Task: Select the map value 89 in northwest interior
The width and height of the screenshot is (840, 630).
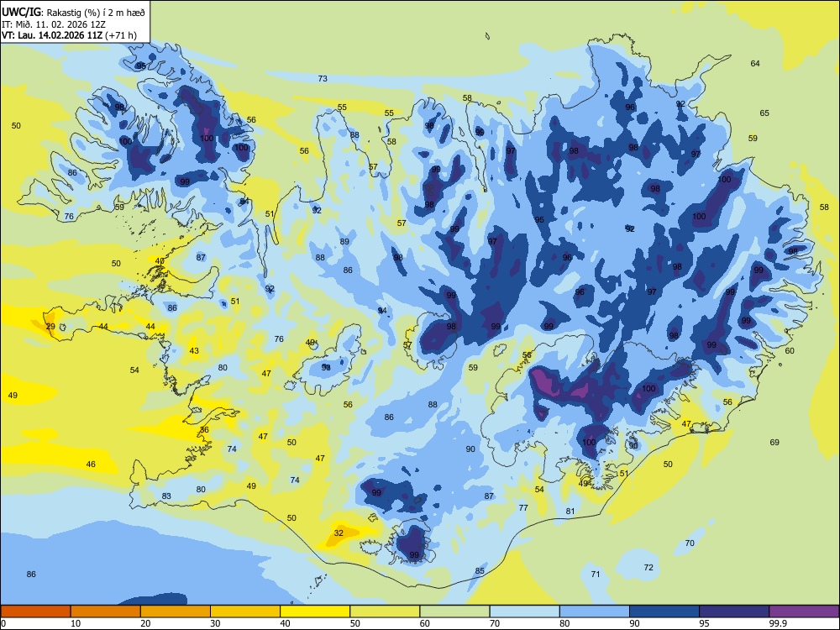Action: [x=344, y=241]
